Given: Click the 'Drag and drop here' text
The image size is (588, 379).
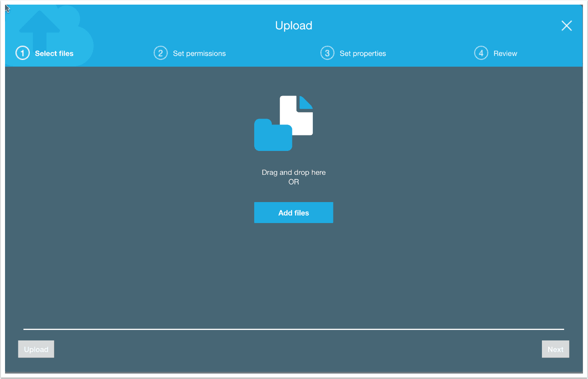Looking at the screenshot, I should pyautogui.click(x=294, y=172).
